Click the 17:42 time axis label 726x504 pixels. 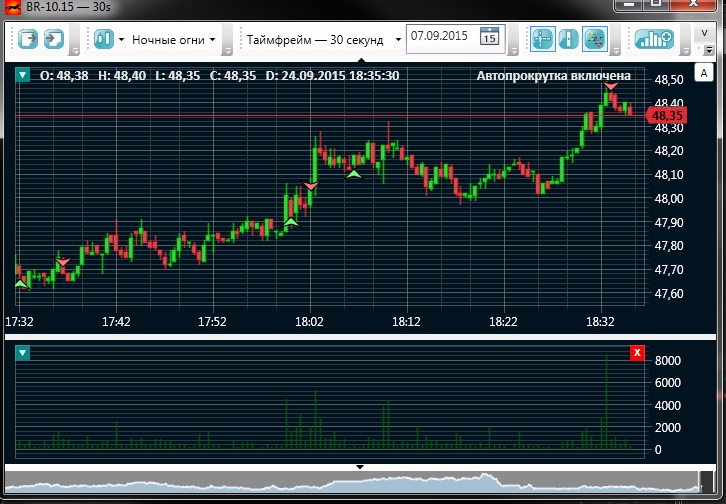116,321
